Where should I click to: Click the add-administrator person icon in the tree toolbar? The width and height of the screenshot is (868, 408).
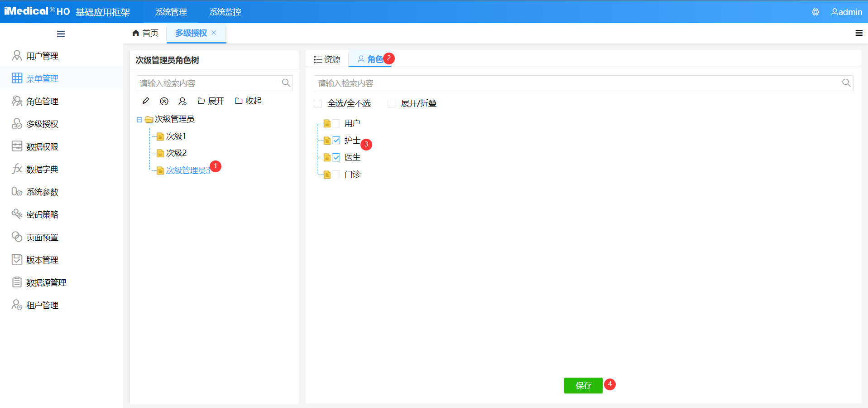[x=182, y=101]
